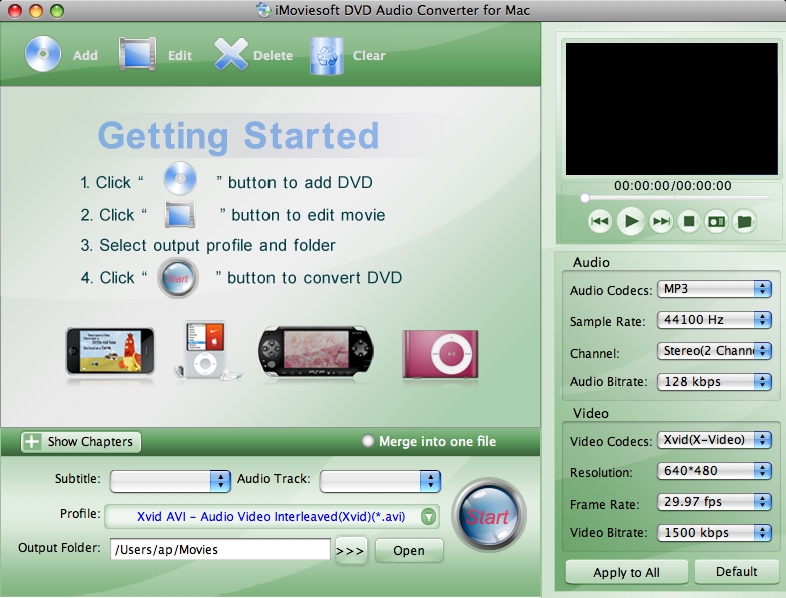Click the Edit movie icon
786x598 pixels.
tap(138, 54)
